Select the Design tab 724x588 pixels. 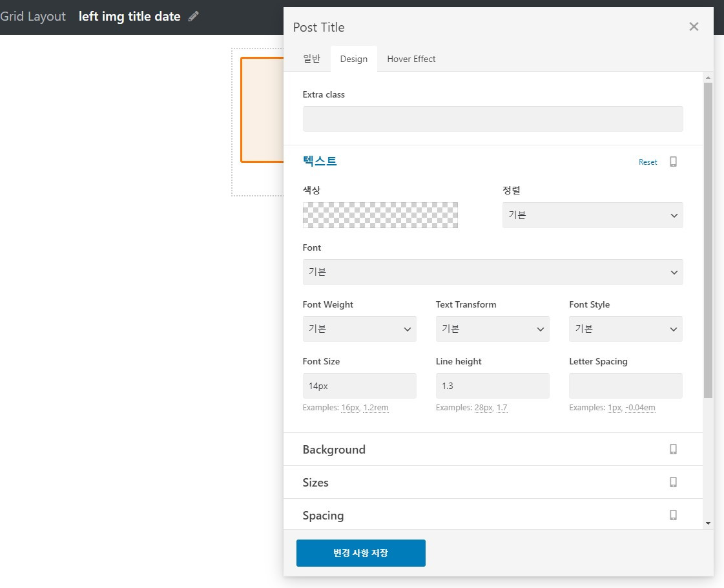[354, 59]
